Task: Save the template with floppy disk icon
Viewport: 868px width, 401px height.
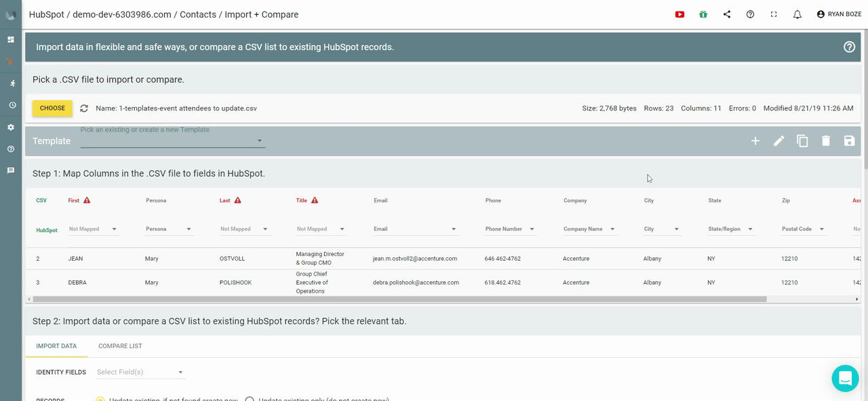Action: coord(849,141)
